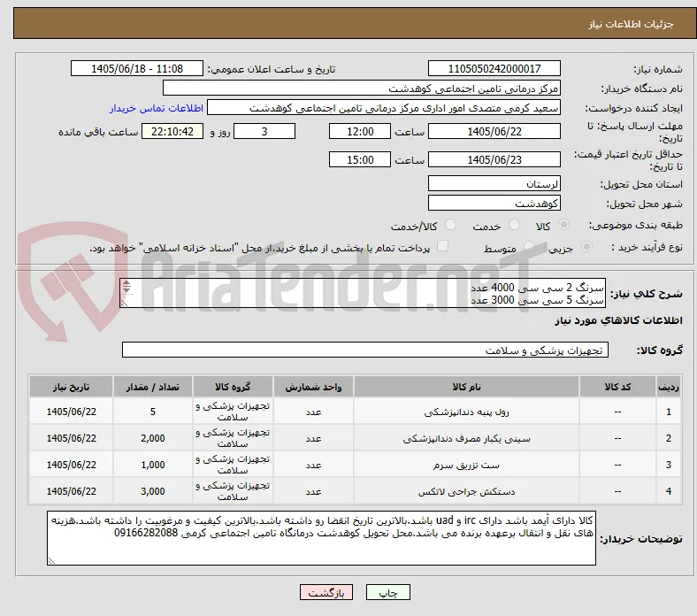Image resolution: width=697 pixels, height=616 pixels.
Task: Click the item دستکش جراحی لاتکس
Action: (466, 491)
